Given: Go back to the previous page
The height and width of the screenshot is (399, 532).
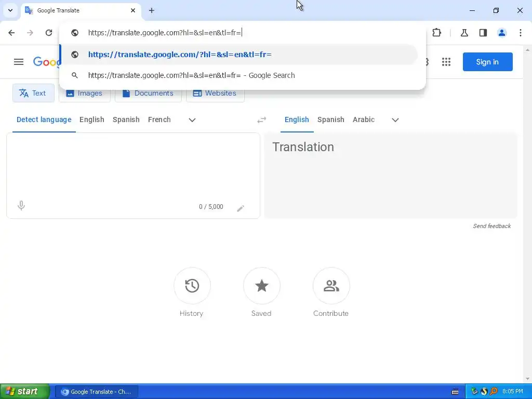Looking at the screenshot, I should 11,33.
